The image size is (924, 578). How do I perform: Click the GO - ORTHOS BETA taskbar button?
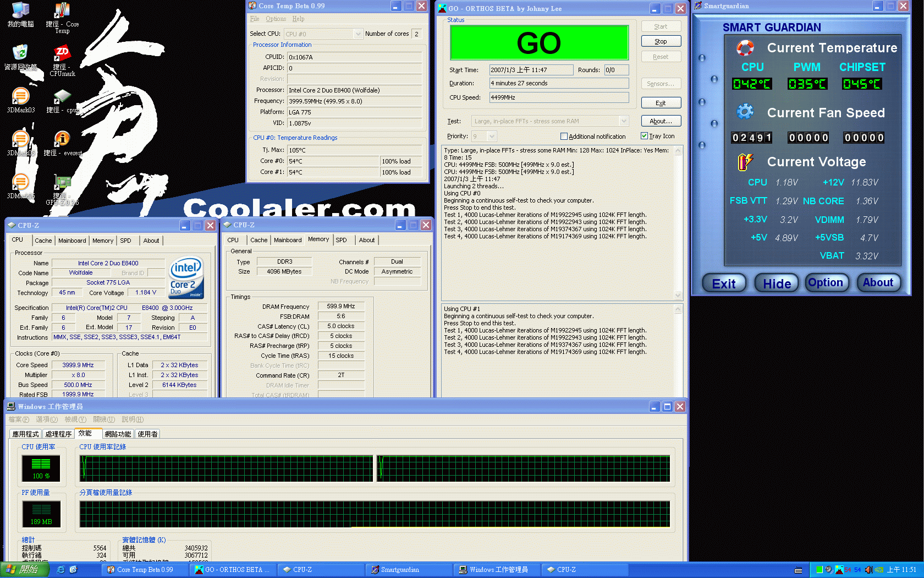(233, 570)
